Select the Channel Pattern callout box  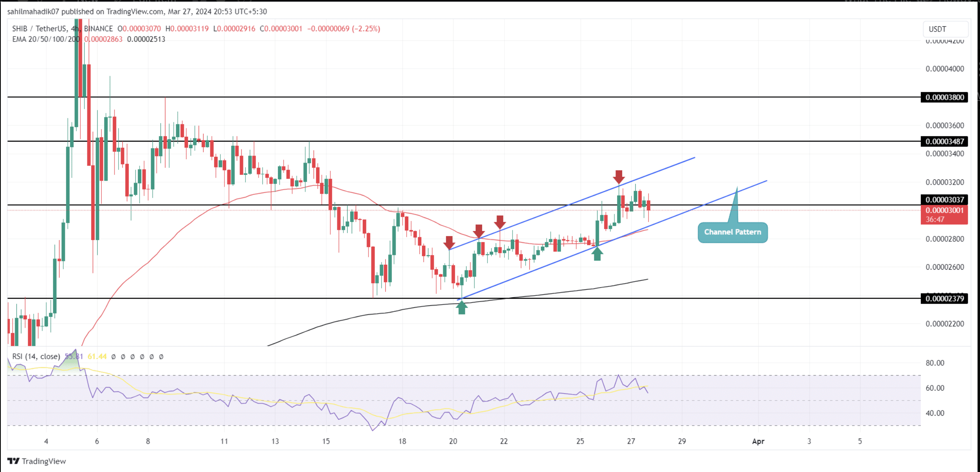[733, 232]
